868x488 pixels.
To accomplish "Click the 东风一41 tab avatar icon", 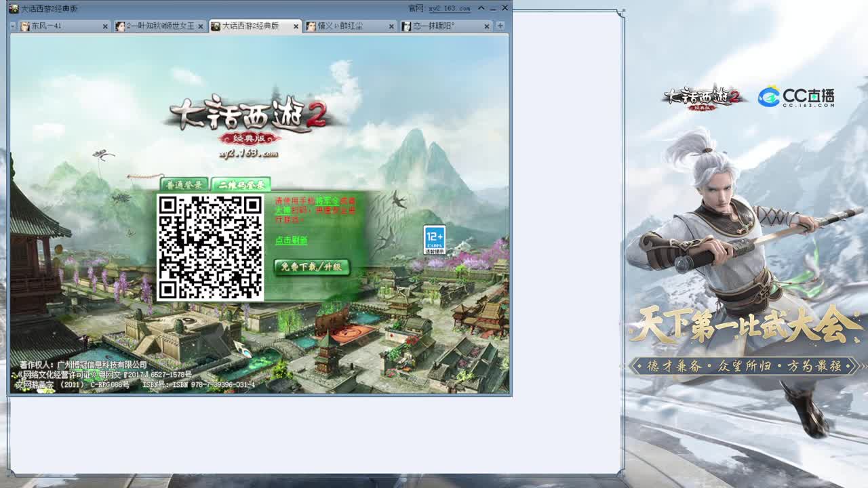I will pyautogui.click(x=26, y=26).
